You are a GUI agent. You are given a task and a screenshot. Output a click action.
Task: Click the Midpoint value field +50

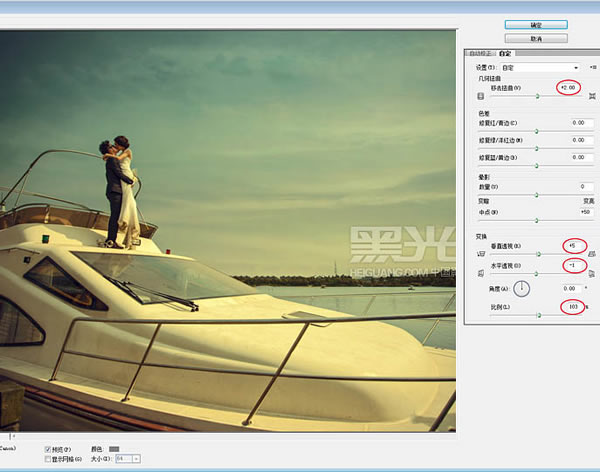[585, 212]
